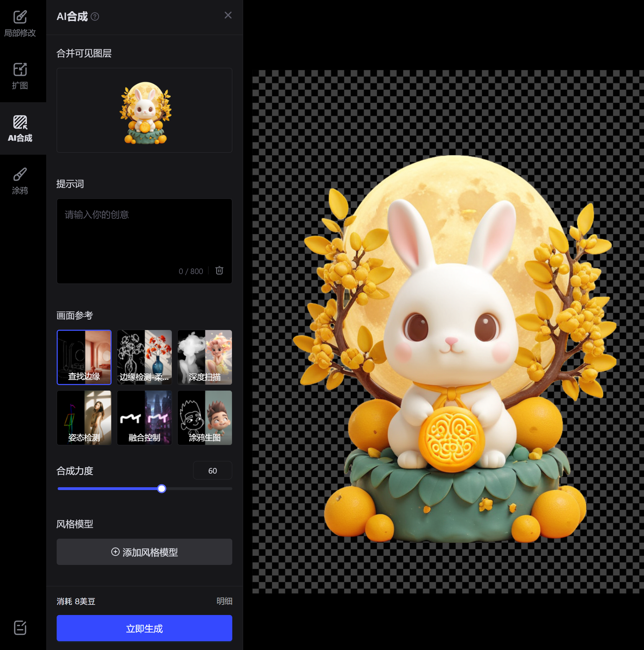Choose the 姿态检测 reference mode
The height and width of the screenshot is (650, 644).
tap(84, 418)
